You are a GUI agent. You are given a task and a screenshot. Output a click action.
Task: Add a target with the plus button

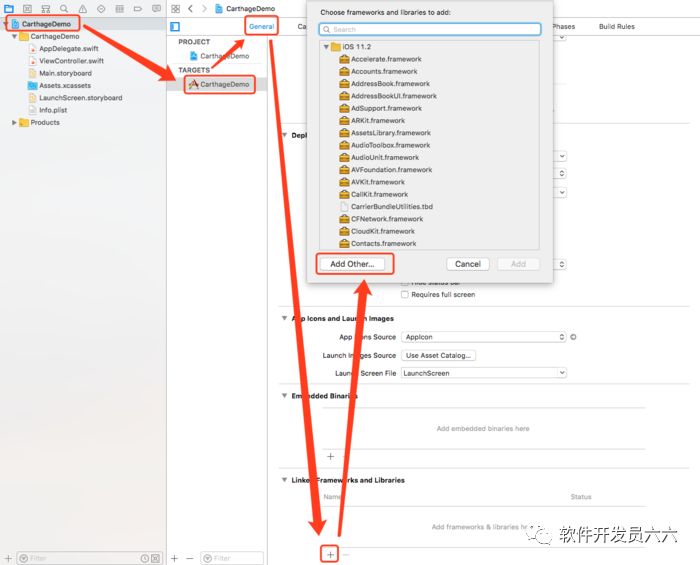[x=175, y=558]
